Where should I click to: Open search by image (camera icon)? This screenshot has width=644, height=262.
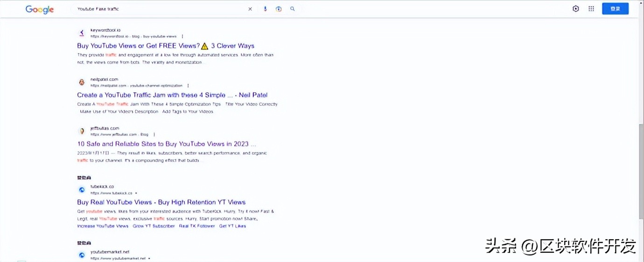point(279,9)
